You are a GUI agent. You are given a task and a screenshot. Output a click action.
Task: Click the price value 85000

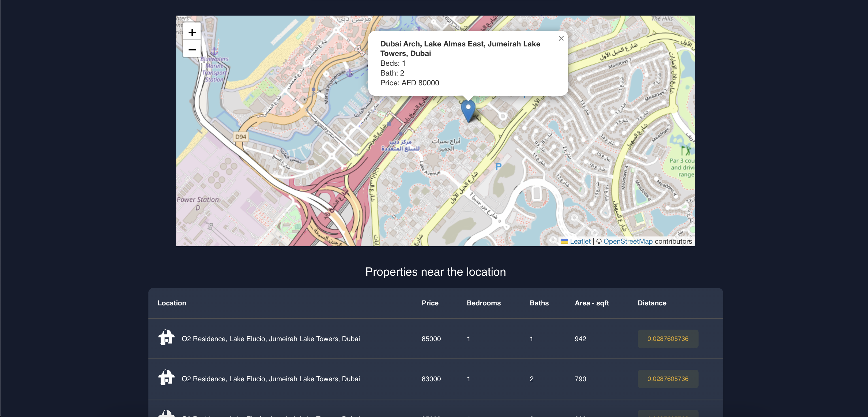point(431,339)
